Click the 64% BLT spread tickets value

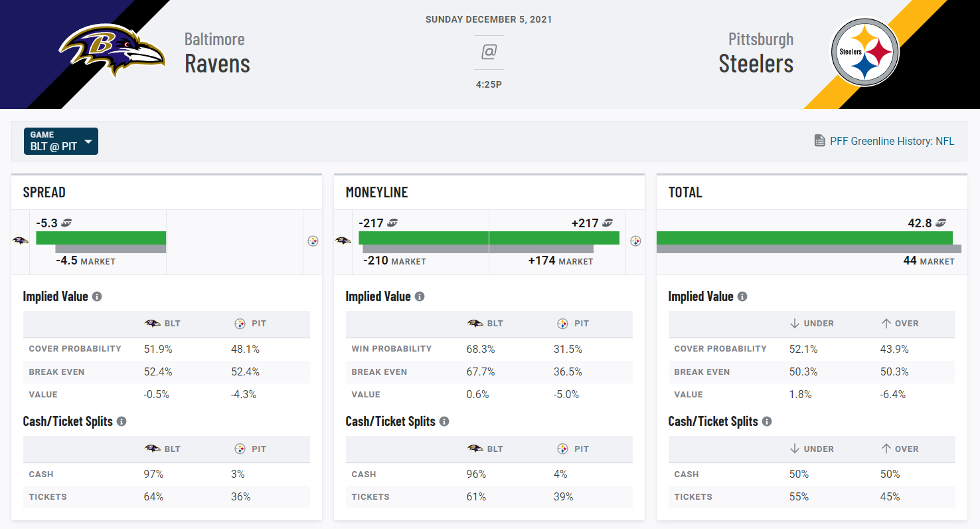pyautogui.click(x=154, y=496)
